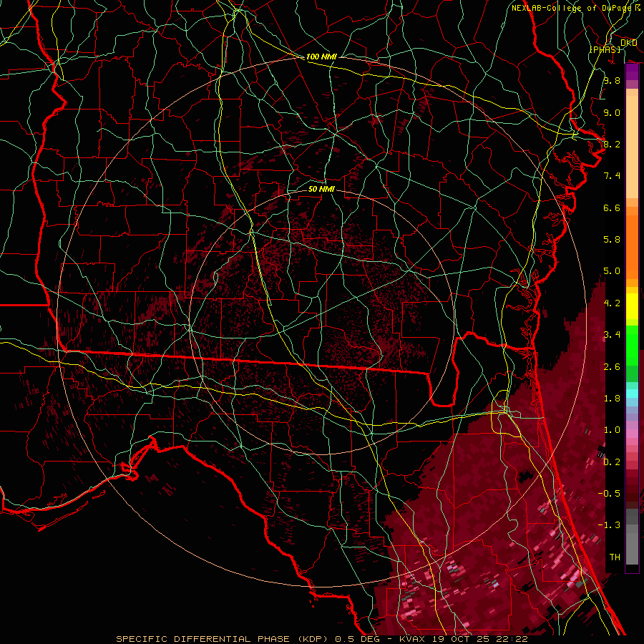Select the [PHAS] units label
This screenshot has width=644, height=644.
(x=605, y=49)
